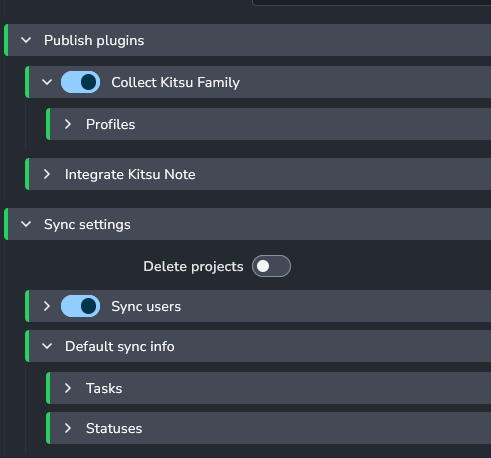Click the Publish plugins header label
The image size is (491, 458).
(x=94, y=41)
